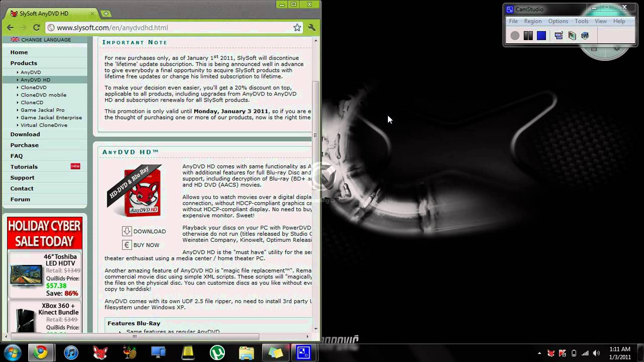The width and height of the screenshot is (644, 362).
Task: Bookmark page with star icon
Action: (x=297, y=28)
